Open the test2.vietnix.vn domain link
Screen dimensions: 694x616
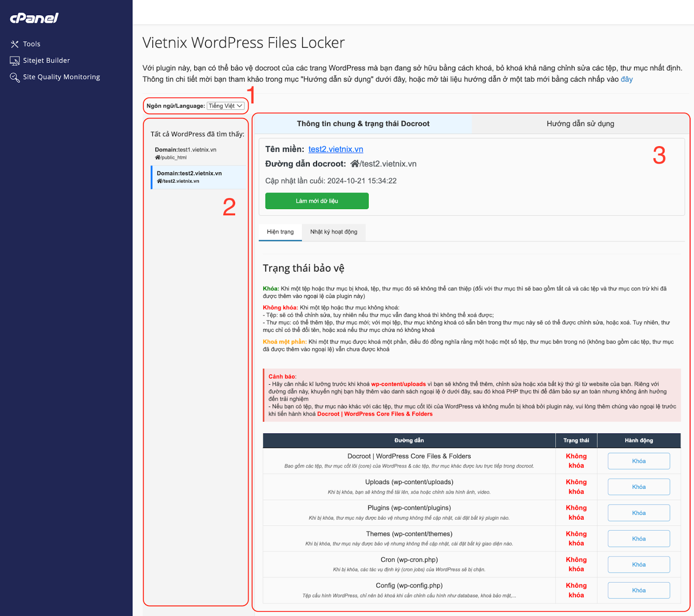pyautogui.click(x=336, y=149)
